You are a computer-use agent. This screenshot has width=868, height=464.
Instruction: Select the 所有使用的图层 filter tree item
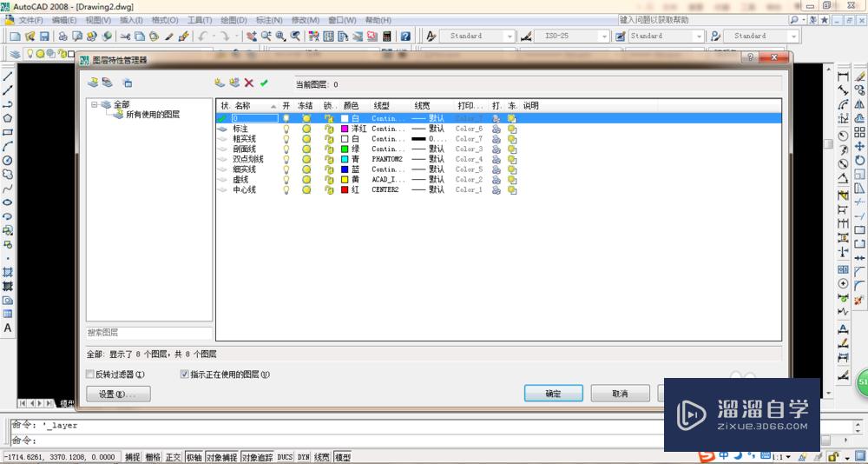[x=153, y=115]
